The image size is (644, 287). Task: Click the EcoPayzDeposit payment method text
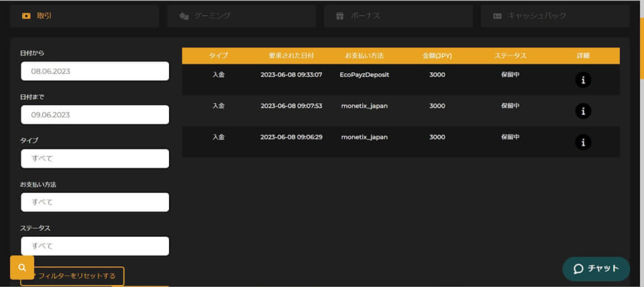tap(364, 74)
